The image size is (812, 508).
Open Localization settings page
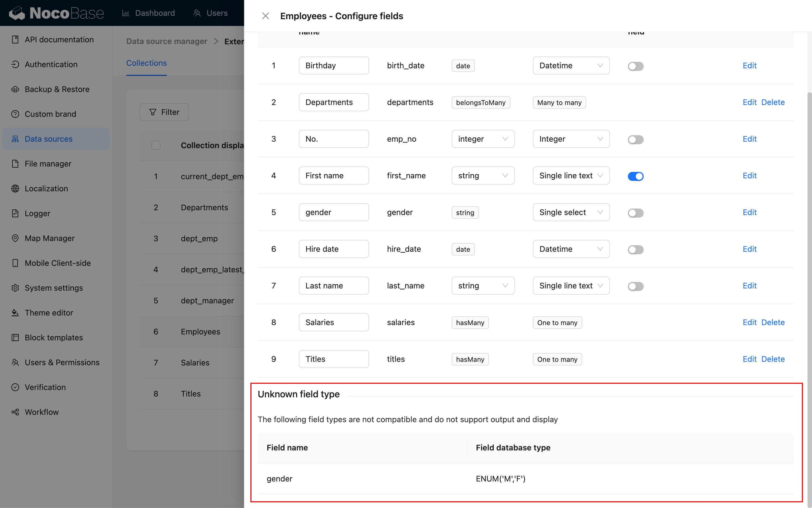56,189
